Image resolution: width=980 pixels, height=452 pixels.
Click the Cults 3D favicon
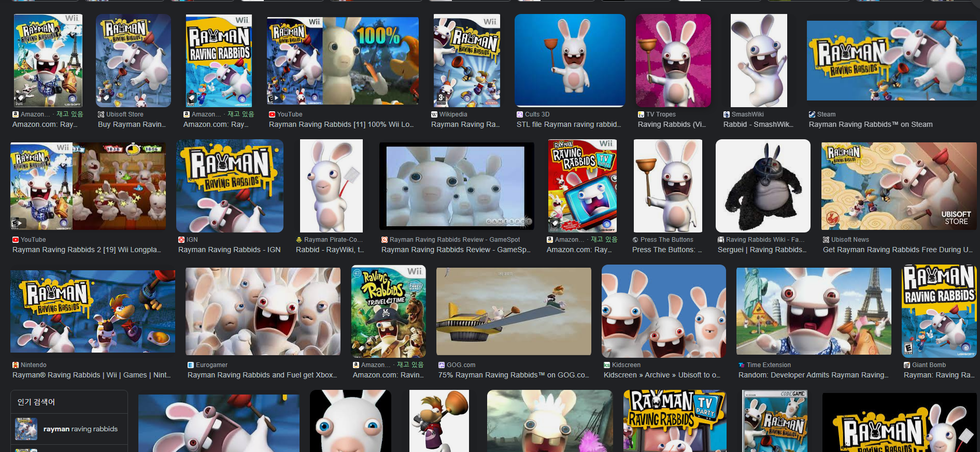pyautogui.click(x=520, y=114)
